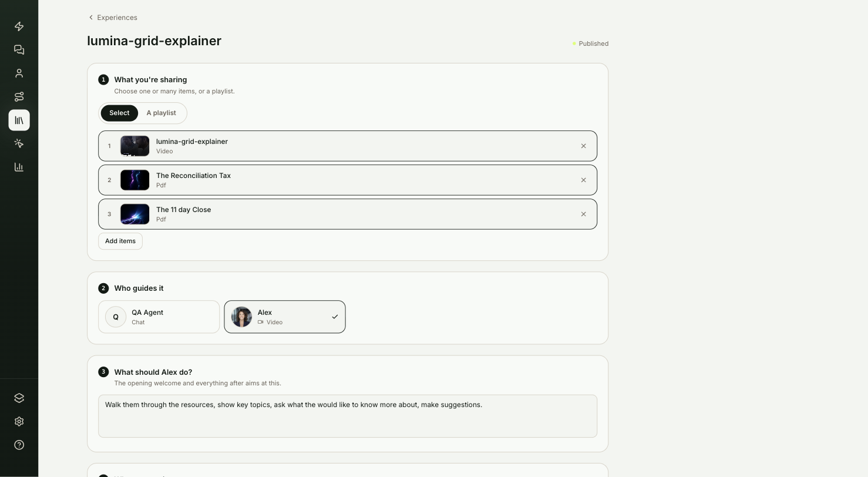
Task: Click the Add items button
Action: tap(120, 241)
